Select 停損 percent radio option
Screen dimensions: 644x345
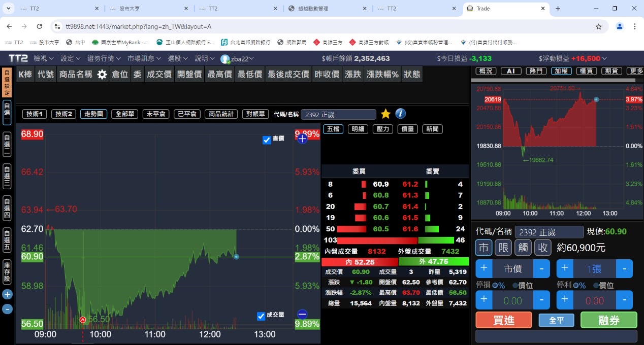pos(495,285)
